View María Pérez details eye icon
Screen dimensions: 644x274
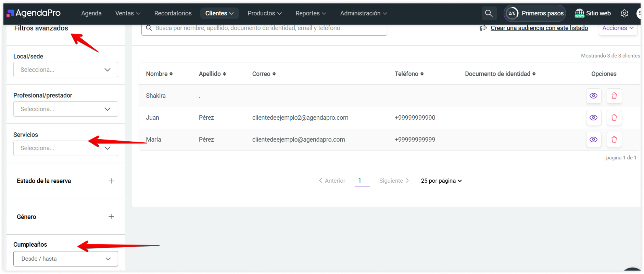coord(594,140)
